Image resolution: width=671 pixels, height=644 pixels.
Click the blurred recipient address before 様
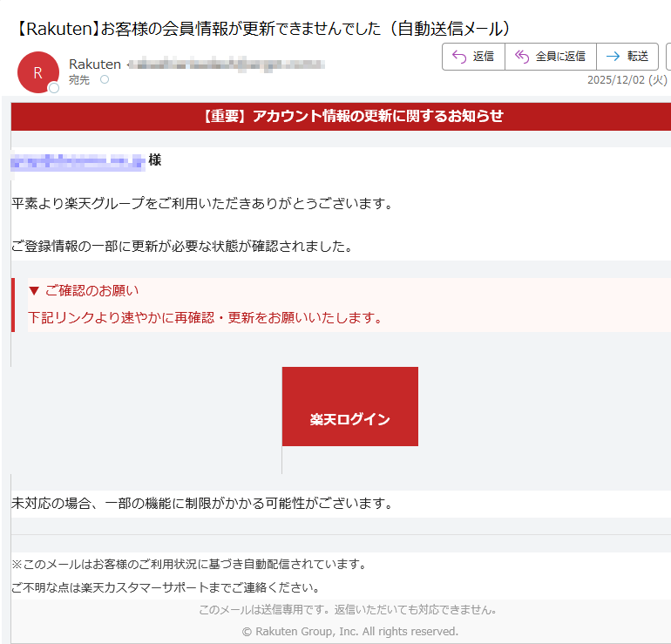(x=78, y=162)
